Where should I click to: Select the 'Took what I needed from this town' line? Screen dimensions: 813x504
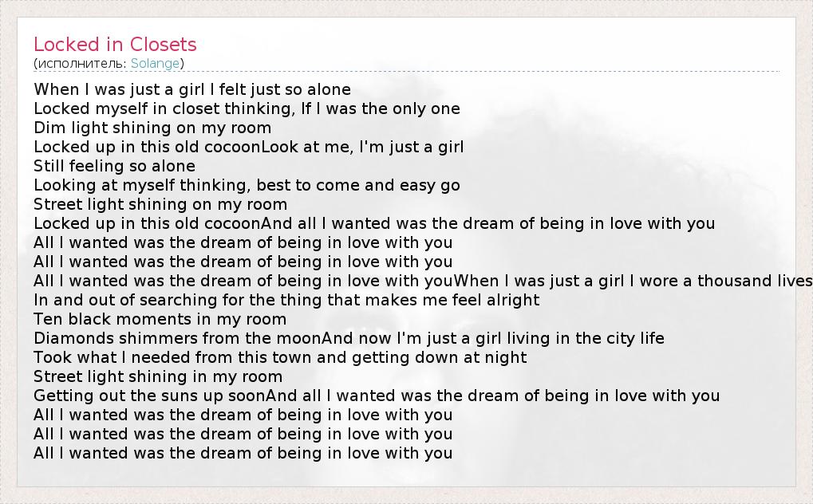coord(280,357)
